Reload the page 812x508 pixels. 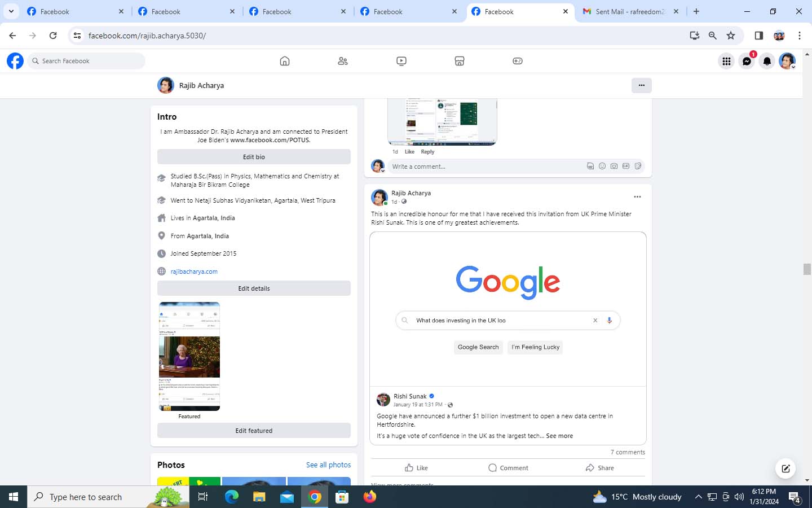pyautogui.click(x=53, y=36)
